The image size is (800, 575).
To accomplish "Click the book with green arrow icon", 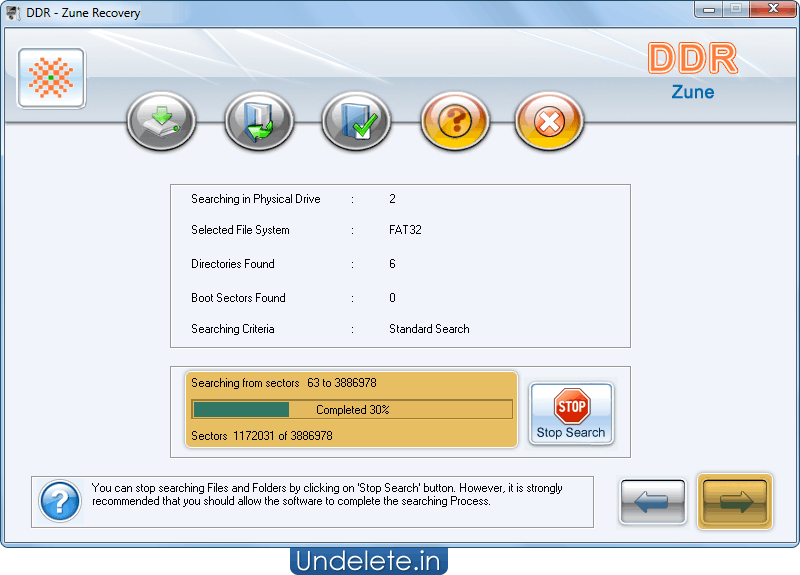I will (259, 121).
